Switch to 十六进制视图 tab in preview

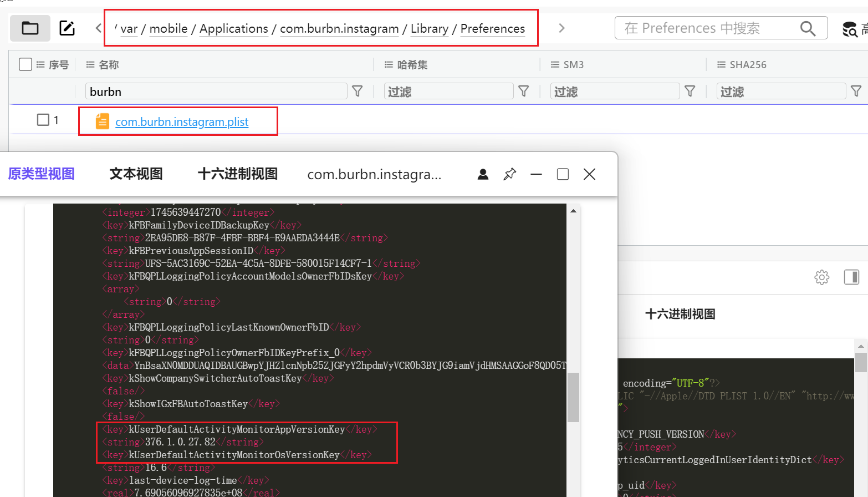[x=237, y=174]
